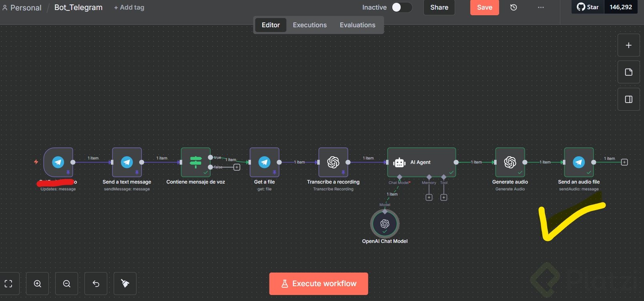Click the Add tag field

tap(129, 7)
